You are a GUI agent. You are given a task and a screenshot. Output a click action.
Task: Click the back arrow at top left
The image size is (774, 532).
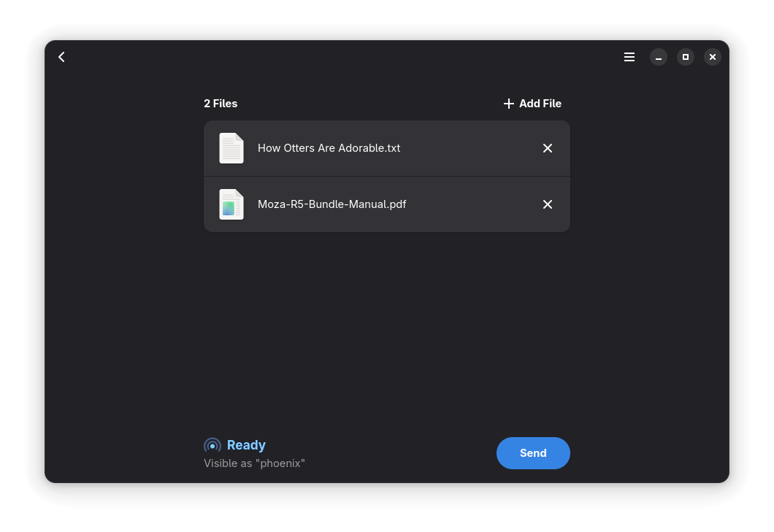[x=61, y=56]
